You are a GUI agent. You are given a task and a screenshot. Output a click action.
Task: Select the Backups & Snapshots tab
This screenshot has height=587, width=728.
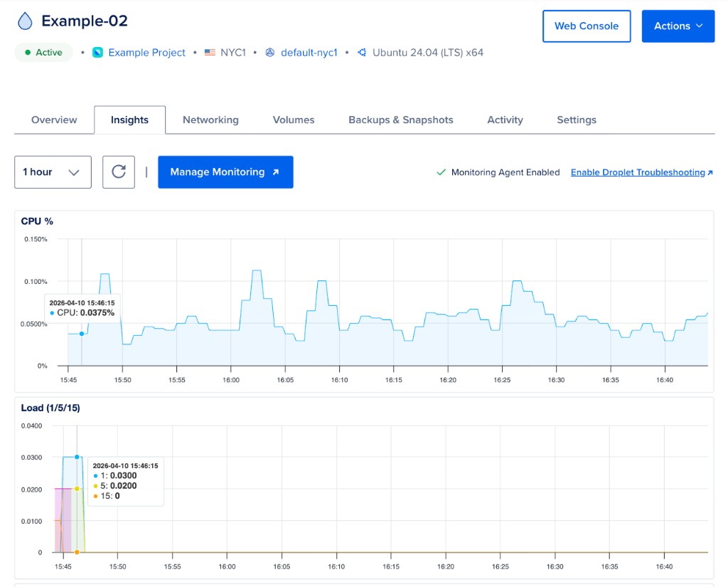400,120
